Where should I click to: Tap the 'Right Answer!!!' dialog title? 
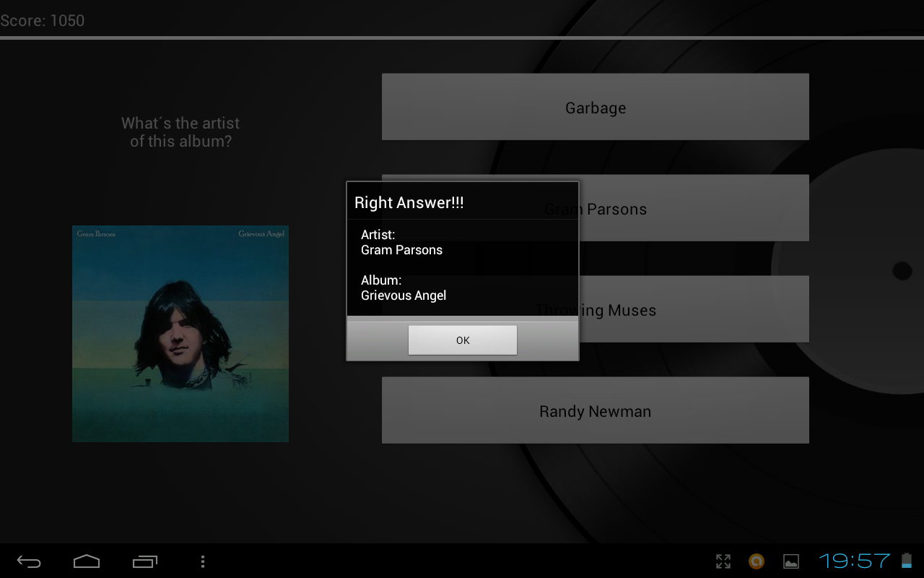(x=409, y=203)
